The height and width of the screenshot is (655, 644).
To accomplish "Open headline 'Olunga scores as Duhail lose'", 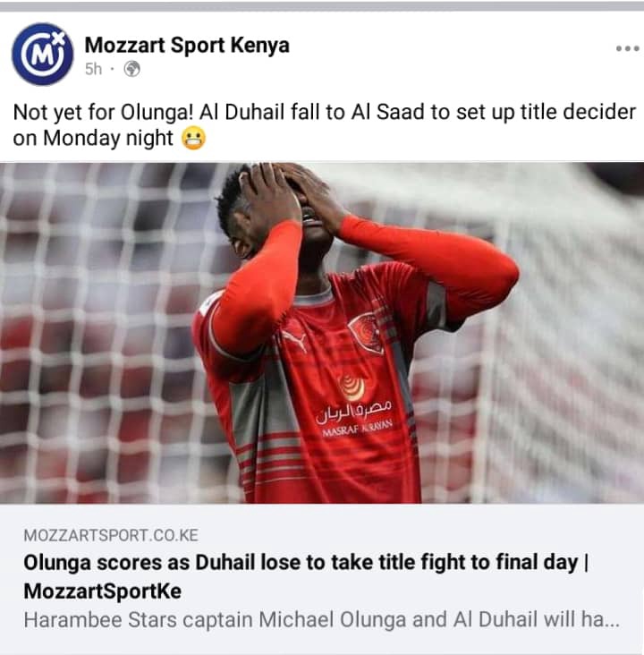I will pyautogui.click(x=306, y=563).
